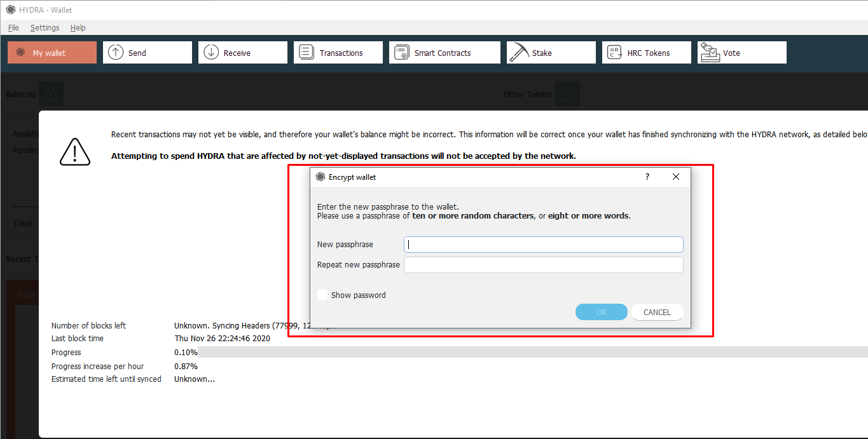Focus the New passphrase input field
The width and height of the screenshot is (868, 439).
point(543,244)
